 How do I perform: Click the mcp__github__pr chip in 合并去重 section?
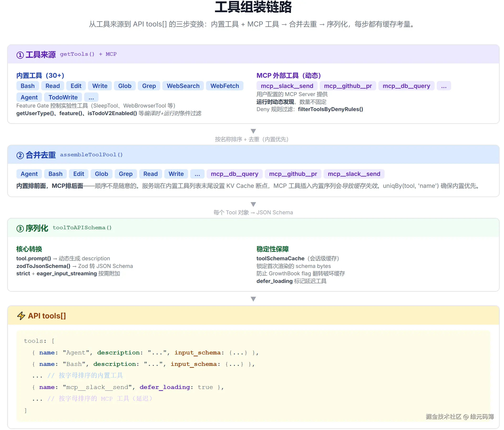[293, 174]
